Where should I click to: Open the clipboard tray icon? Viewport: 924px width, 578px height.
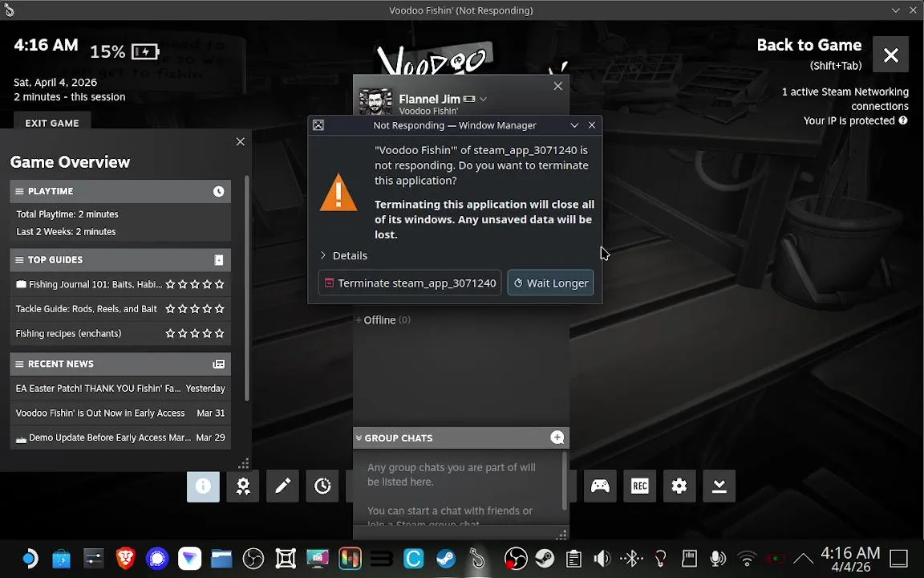[x=573, y=558]
